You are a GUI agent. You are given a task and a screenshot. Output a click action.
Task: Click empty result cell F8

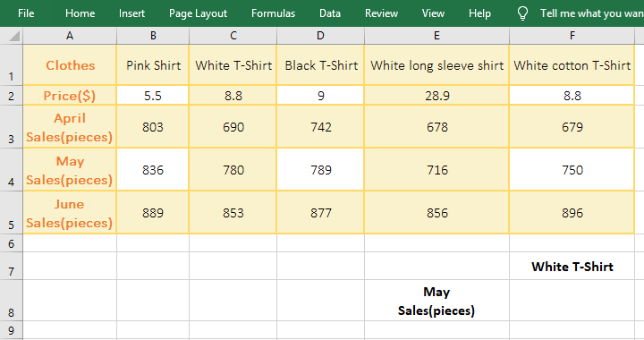[x=572, y=301]
